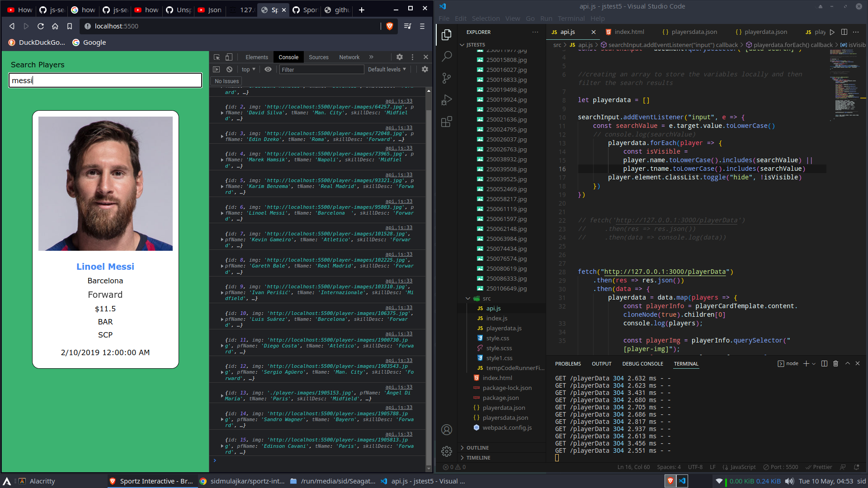The image size is (868, 488).
Task: Toggle console sidebar panel icon
Action: click(x=217, y=69)
